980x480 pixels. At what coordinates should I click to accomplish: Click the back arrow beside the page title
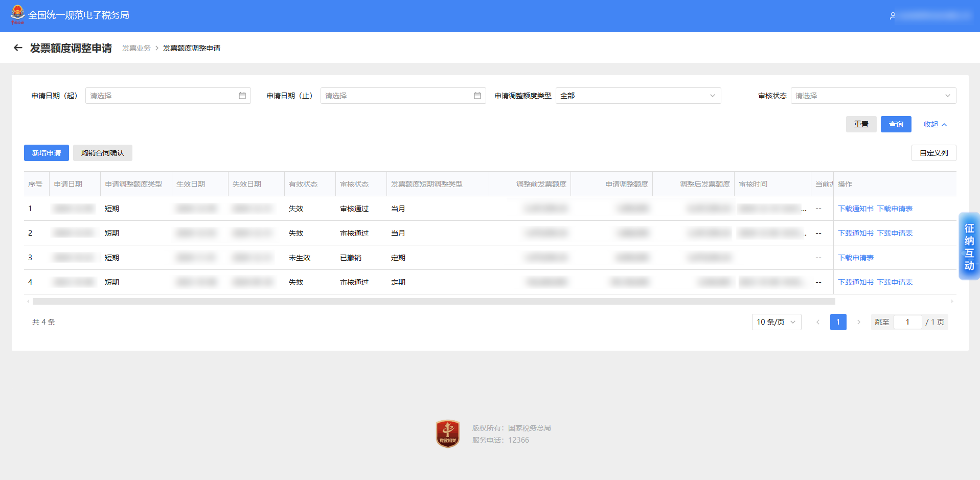pos(18,48)
